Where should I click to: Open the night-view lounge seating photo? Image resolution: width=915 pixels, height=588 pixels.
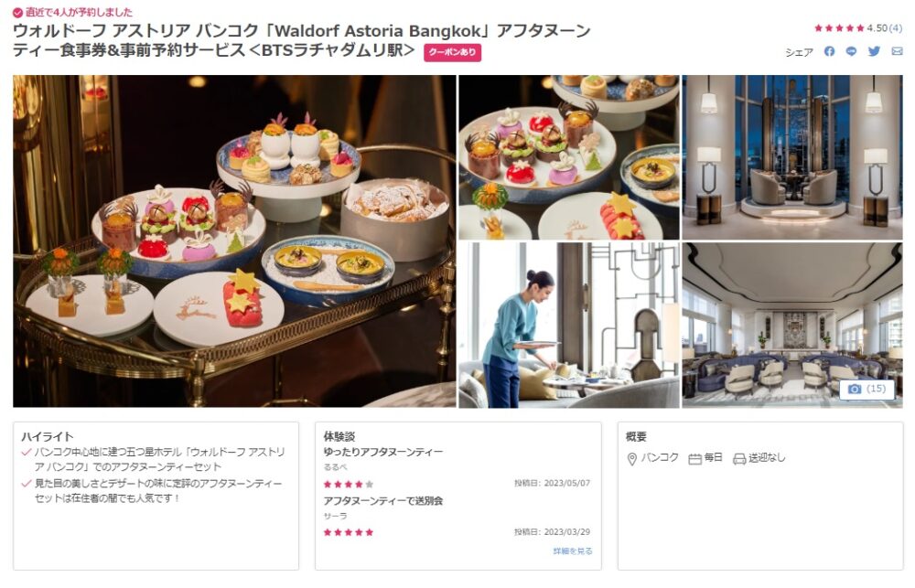792,157
